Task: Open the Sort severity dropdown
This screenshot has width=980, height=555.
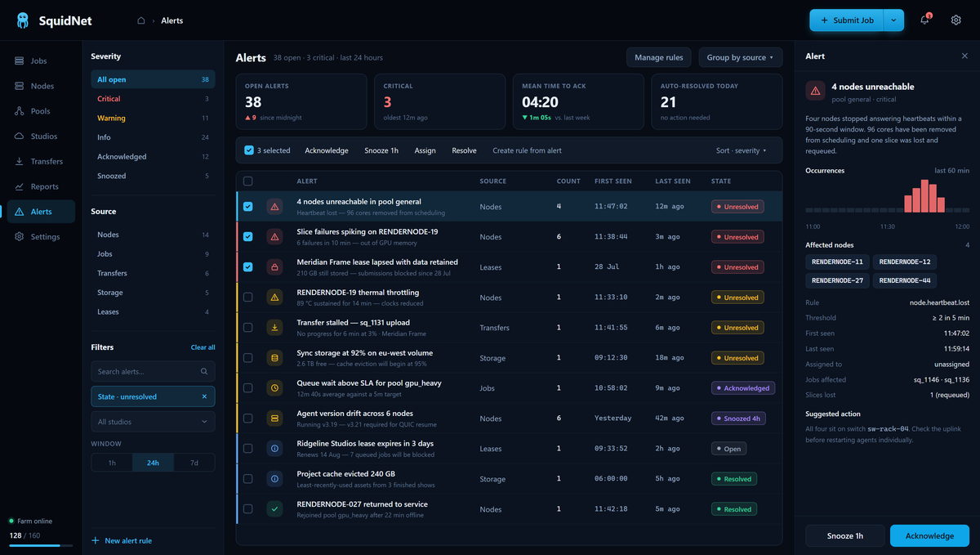Action: pos(742,150)
